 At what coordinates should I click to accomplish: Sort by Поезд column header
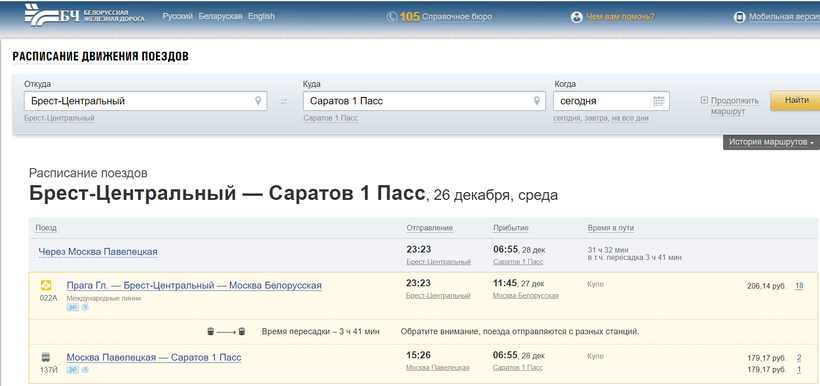coord(46,228)
